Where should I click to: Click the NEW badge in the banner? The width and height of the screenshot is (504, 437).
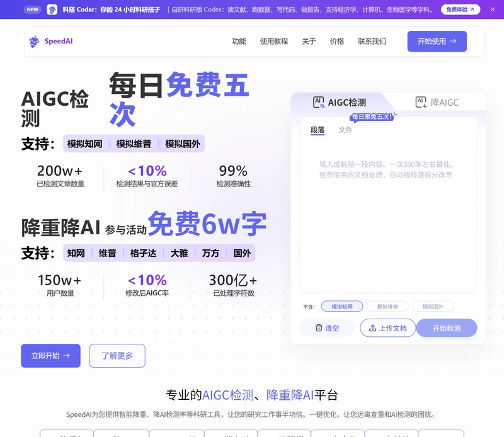tap(33, 9)
